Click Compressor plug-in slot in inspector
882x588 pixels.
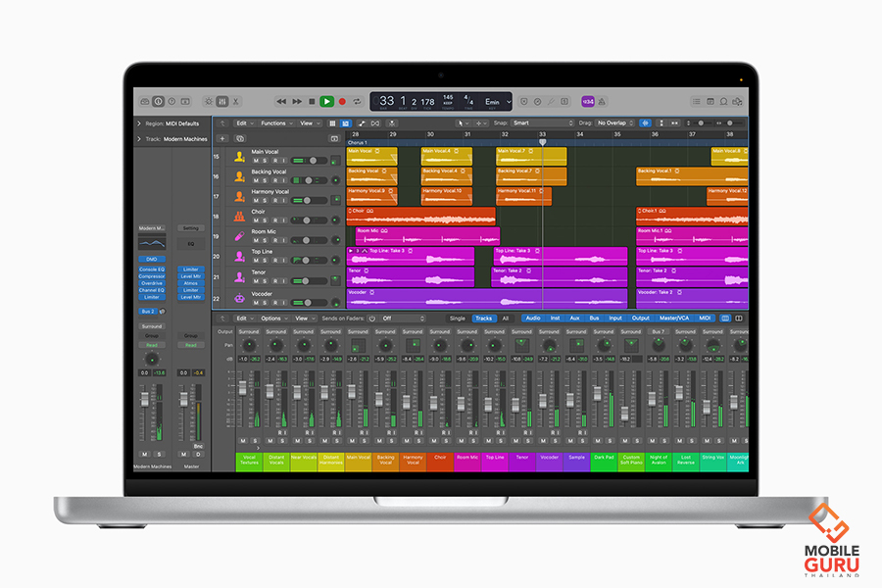point(152,276)
